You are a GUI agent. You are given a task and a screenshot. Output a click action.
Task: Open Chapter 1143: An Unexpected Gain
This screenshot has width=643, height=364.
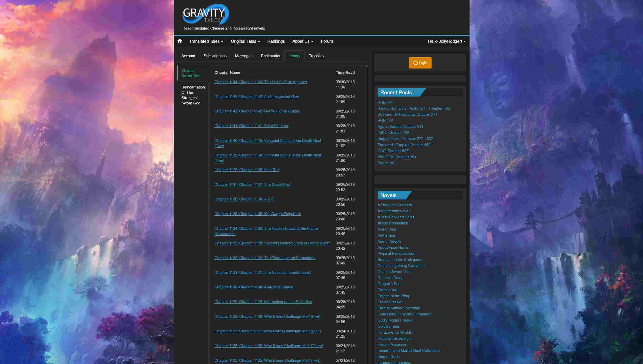click(x=257, y=97)
